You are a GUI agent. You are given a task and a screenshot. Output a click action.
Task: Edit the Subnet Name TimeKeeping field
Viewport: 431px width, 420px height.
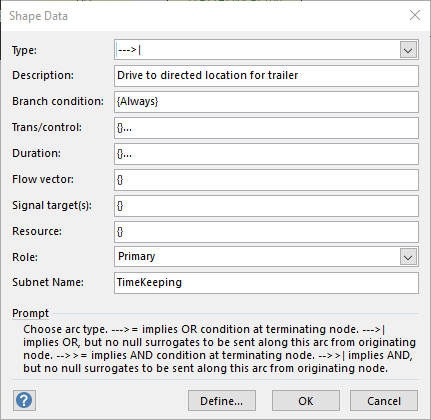tap(266, 283)
